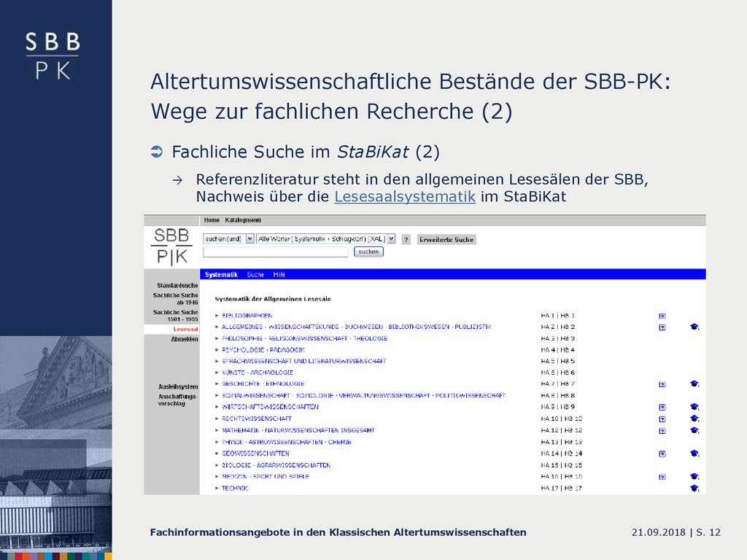The height and width of the screenshot is (560, 747).
Task: Click the blue square icon in the Allgemeines row
Action: tap(662, 327)
